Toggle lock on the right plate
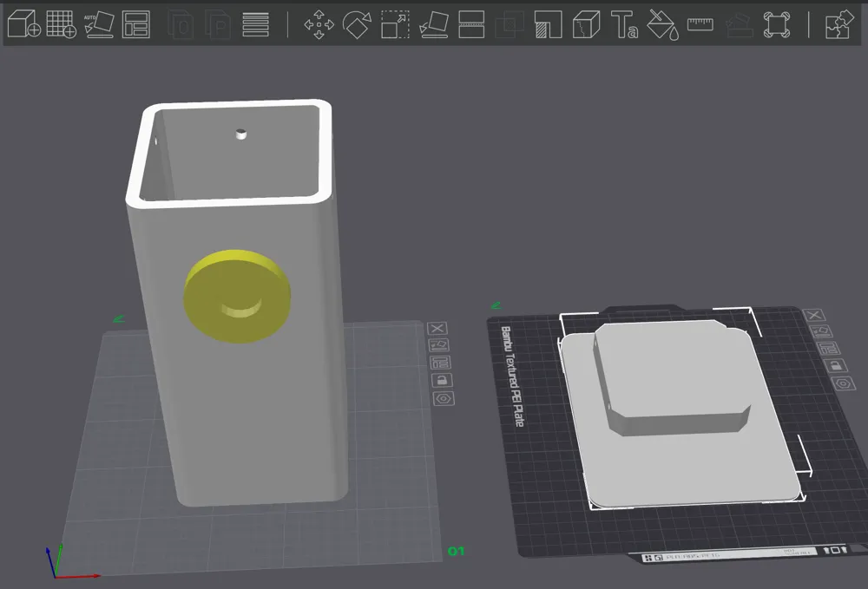This screenshot has height=589, width=868. [835, 365]
